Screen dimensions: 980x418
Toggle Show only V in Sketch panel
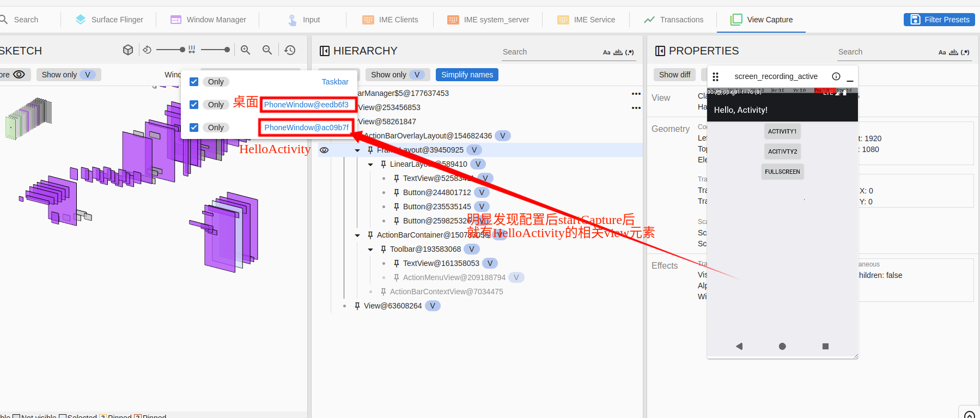point(69,75)
